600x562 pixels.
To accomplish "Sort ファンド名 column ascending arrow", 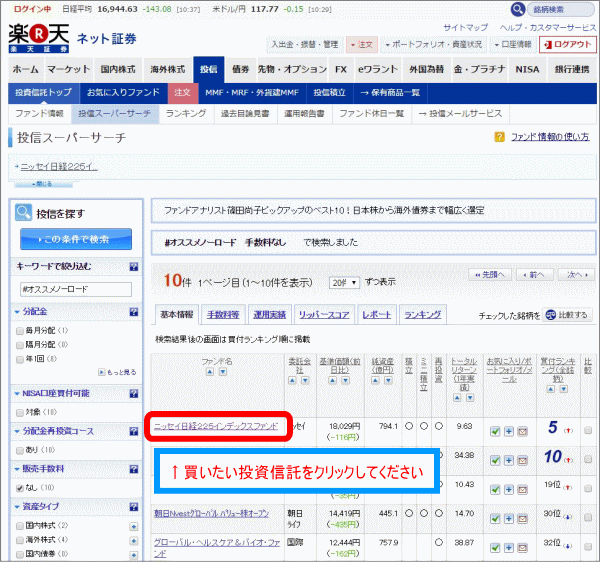I will click(210, 371).
